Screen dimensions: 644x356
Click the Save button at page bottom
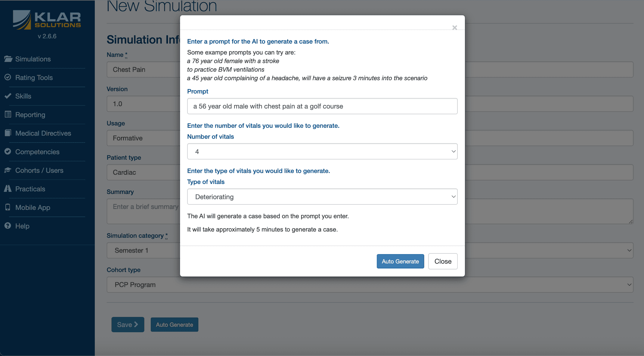point(128,324)
